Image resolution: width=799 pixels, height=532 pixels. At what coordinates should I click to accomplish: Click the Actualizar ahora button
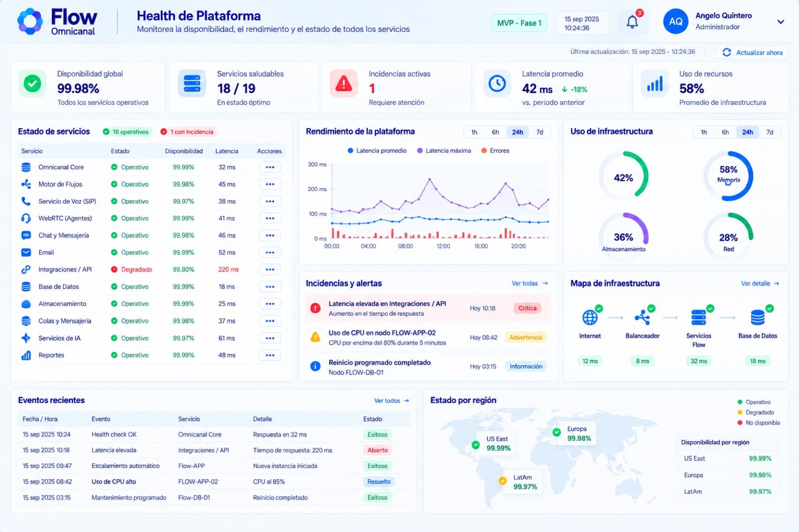tap(752, 52)
